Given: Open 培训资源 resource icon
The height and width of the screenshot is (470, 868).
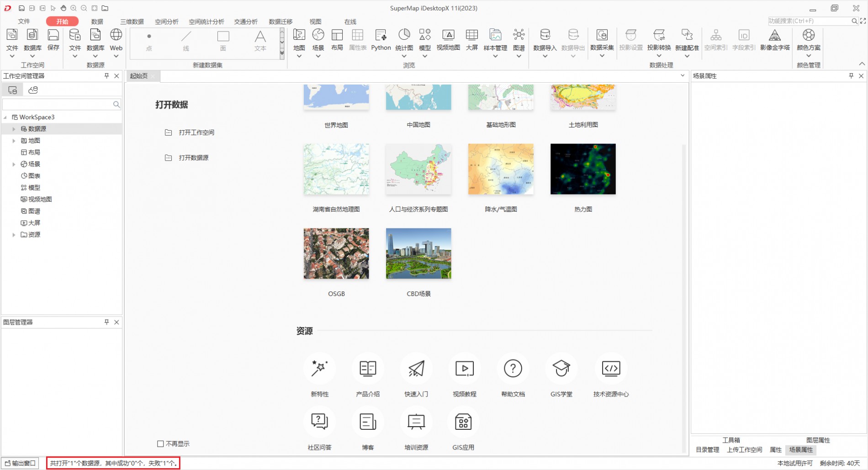Looking at the screenshot, I should [416, 422].
